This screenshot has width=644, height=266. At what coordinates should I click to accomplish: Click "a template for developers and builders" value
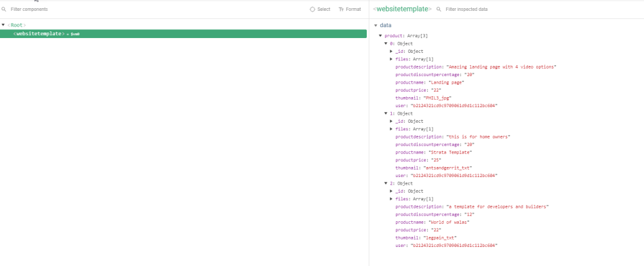pos(498,207)
